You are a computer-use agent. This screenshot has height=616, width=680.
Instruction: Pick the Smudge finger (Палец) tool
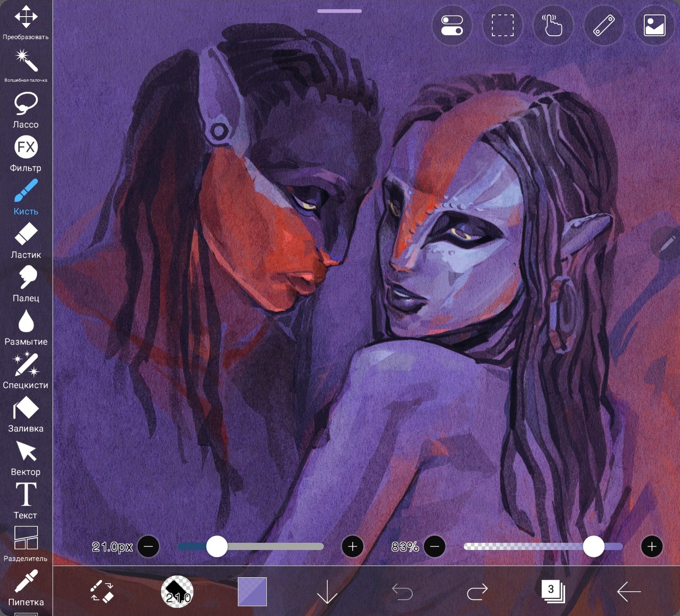point(26,284)
